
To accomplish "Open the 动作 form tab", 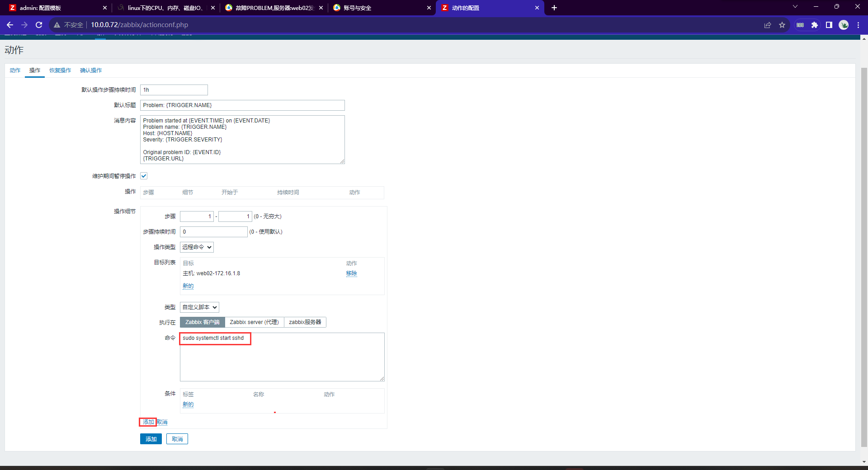I will [x=15, y=70].
